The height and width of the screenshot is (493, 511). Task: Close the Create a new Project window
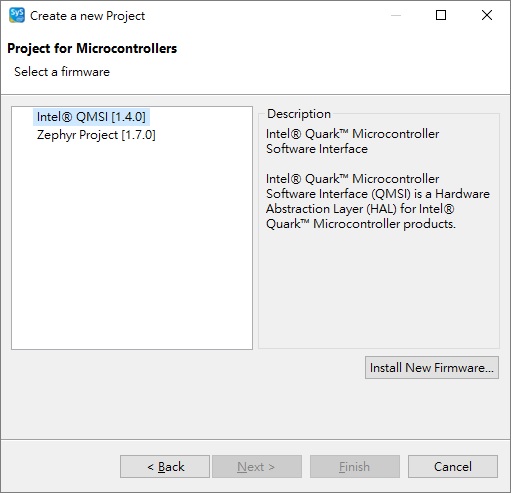pyautogui.click(x=487, y=15)
